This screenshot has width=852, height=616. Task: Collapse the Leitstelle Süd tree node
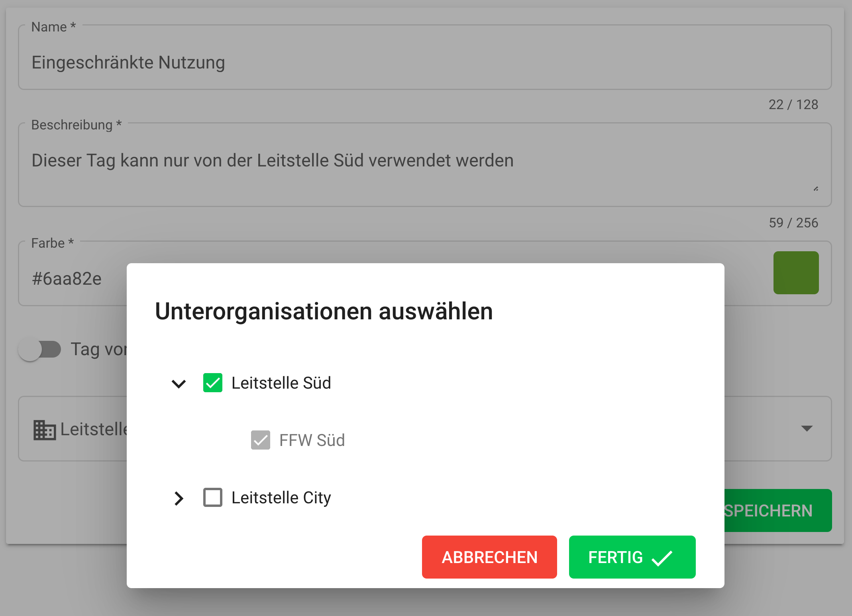coord(179,383)
